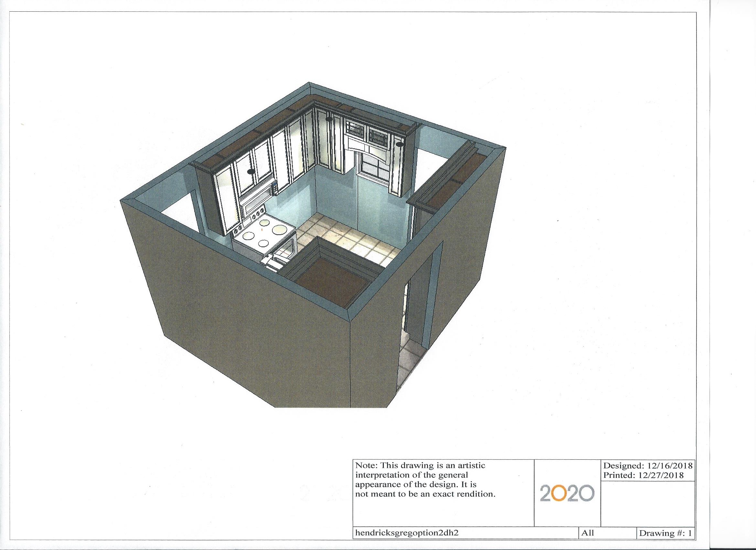Click the 'Printed: 12/27/2018' text
Image resolution: width=756 pixels, height=550 pixels.
pyautogui.click(x=643, y=475)
